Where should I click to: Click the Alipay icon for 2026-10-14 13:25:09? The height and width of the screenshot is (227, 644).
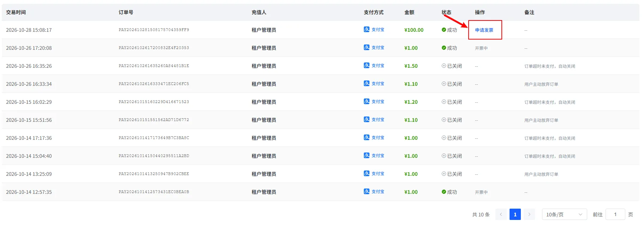[367, 173]
